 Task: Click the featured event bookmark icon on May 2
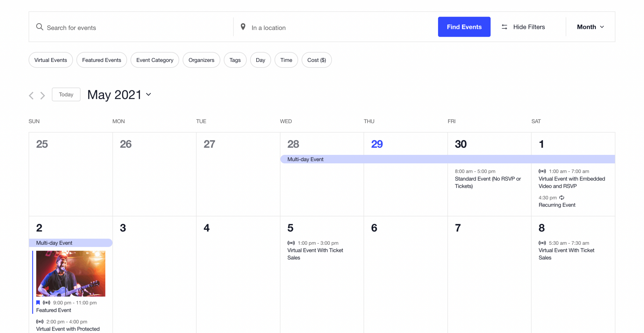pos(38,303)
